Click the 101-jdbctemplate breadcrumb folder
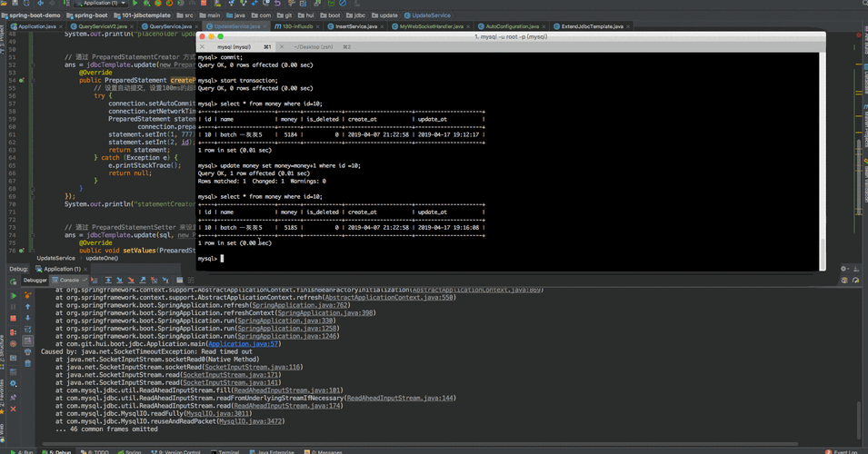 142,15
